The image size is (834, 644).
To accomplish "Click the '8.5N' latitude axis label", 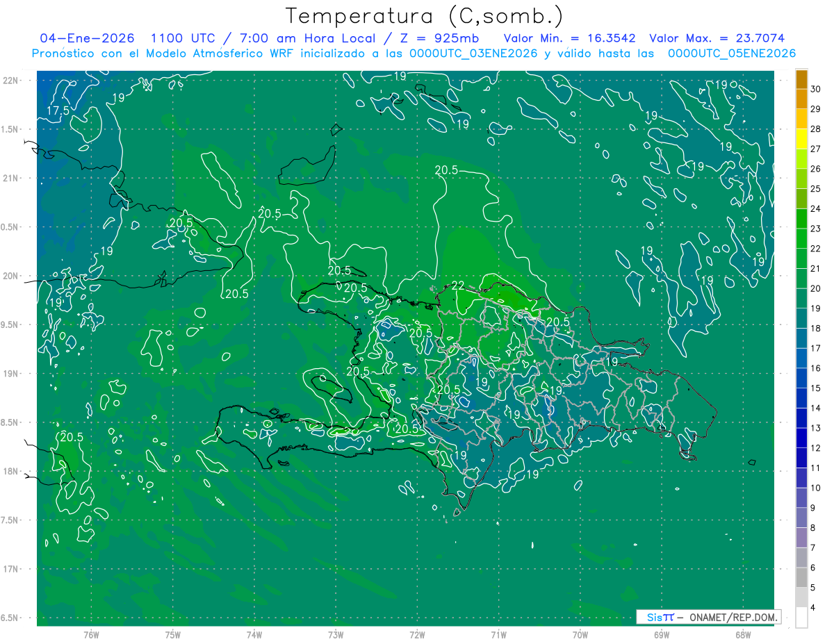I will click(10, 422).
